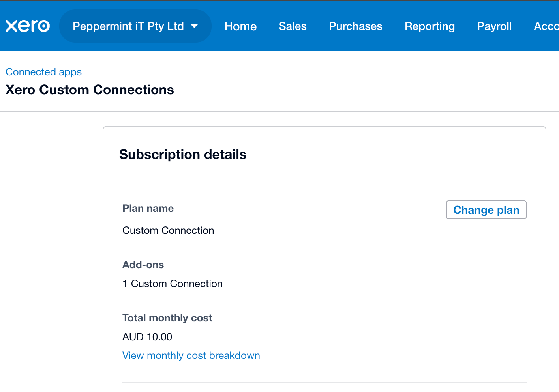The width and height of the screenshot is (559, 392).
Task: Select the add-on text 1 Custom Connection
Action: 173,284
